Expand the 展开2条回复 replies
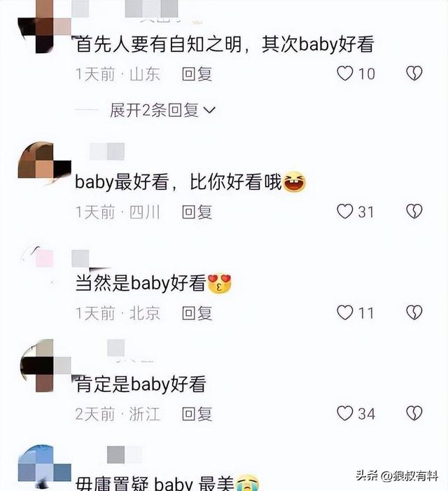The image size is (448, 491). click(162, 110)
